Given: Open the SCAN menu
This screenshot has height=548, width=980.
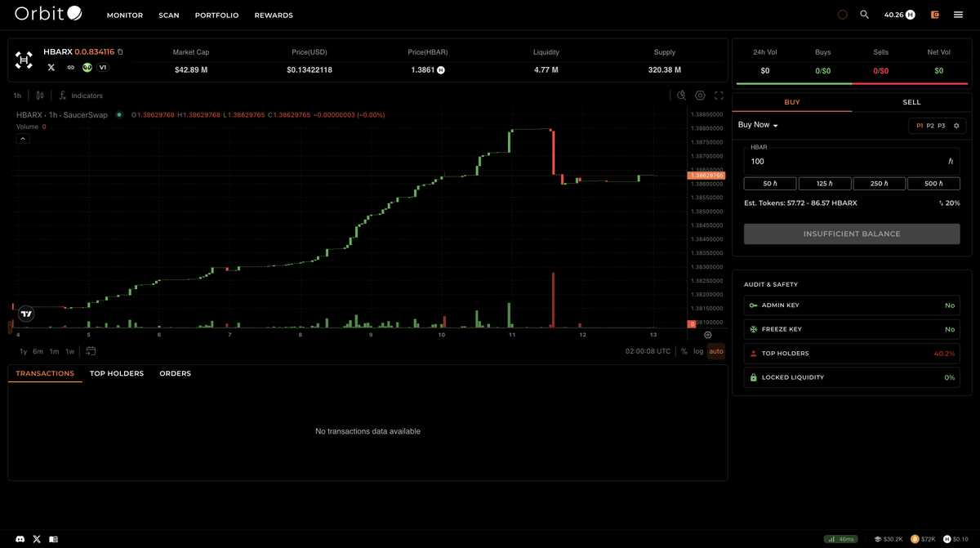Looking at the screenshot, I should point(169,16).
